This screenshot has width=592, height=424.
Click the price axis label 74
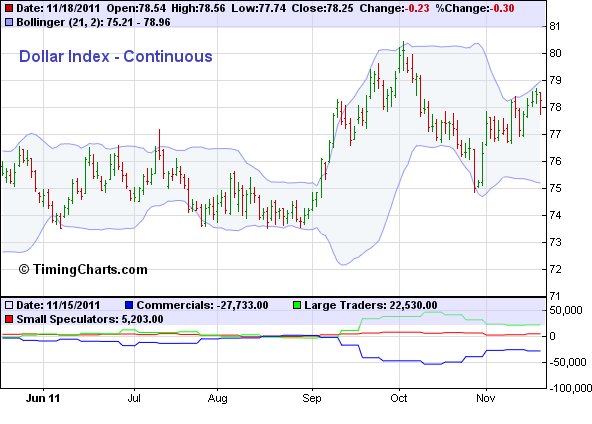click(555, 215)
